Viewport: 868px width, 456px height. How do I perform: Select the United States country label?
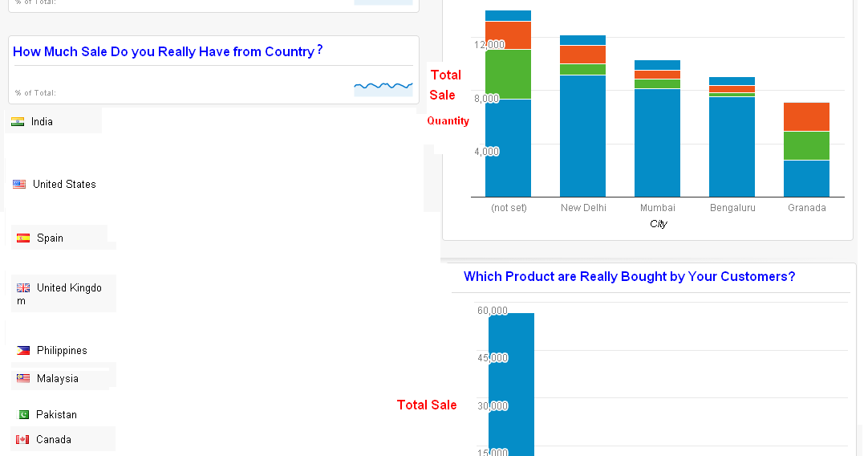[x=64, y=185]
